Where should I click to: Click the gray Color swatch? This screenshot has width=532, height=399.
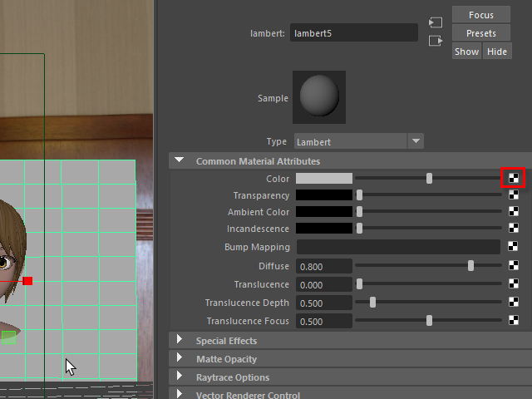click(x=324, y=178)
